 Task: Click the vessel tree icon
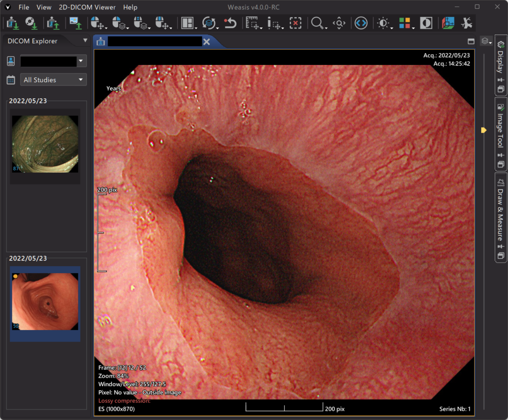pyautogui.click(x=467, y=23)
